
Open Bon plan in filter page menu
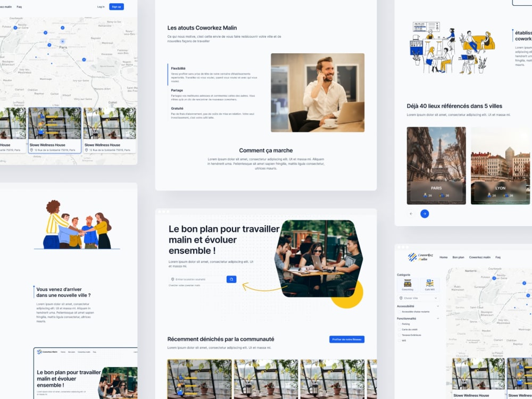[458, 257]
